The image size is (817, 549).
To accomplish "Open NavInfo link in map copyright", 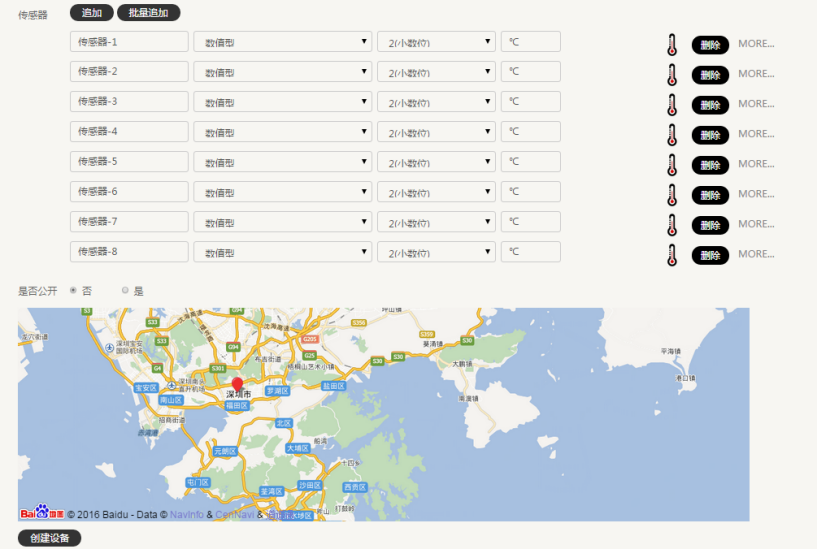I will 187,514.
